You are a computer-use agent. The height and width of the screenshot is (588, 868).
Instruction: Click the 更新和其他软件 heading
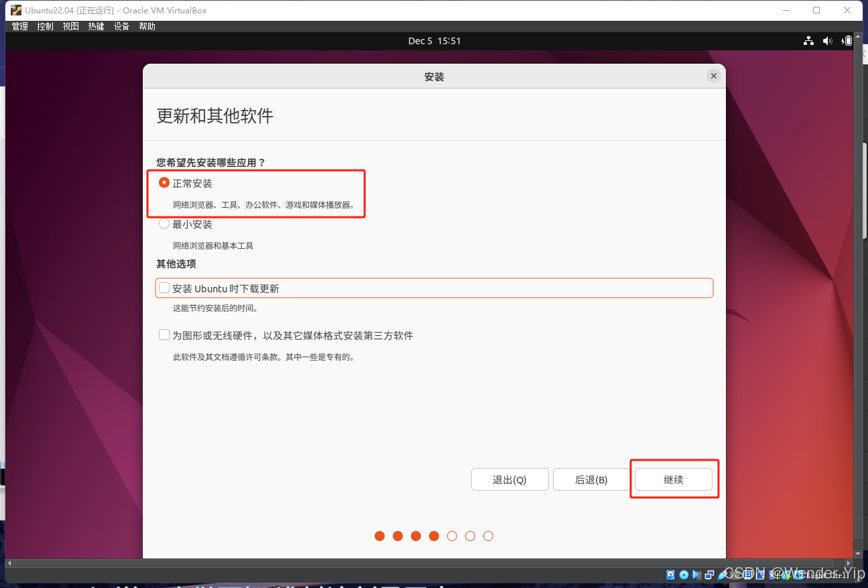(x=215, y=115)
